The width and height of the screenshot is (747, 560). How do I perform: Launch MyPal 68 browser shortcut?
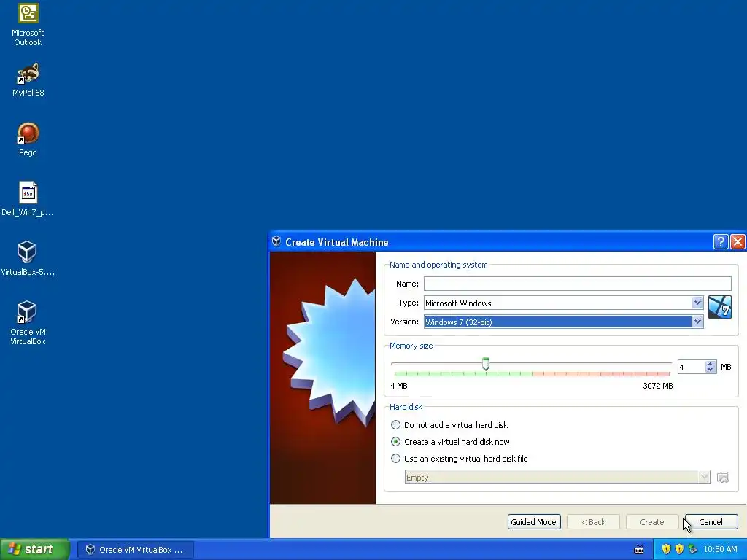(x=28, y=79)
